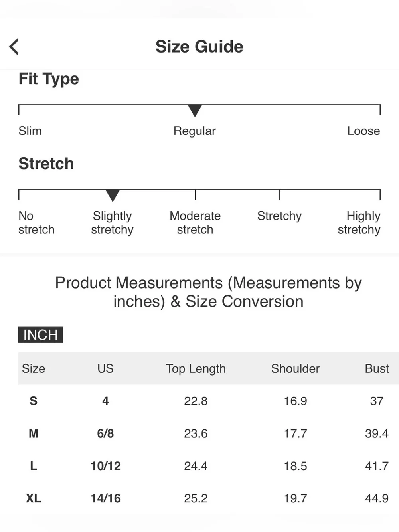The height and width of the screenshot is (532, 399).
Task: Click the No stretch label
Action: coord(36,223)
